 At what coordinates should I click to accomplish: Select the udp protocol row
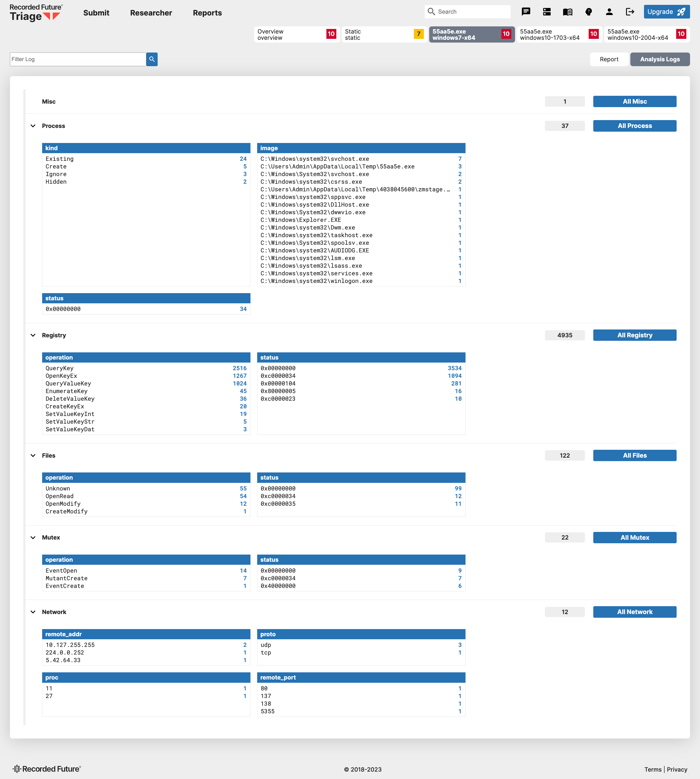(361, 645)
